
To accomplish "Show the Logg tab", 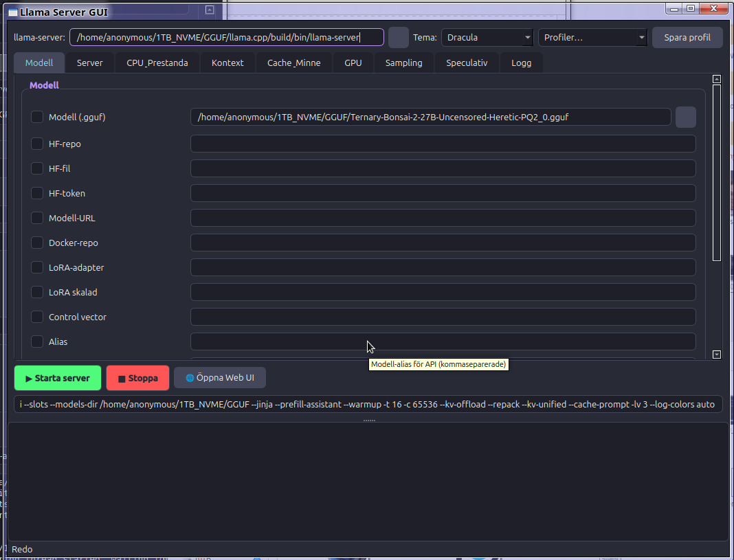I will tap(522, 63).
